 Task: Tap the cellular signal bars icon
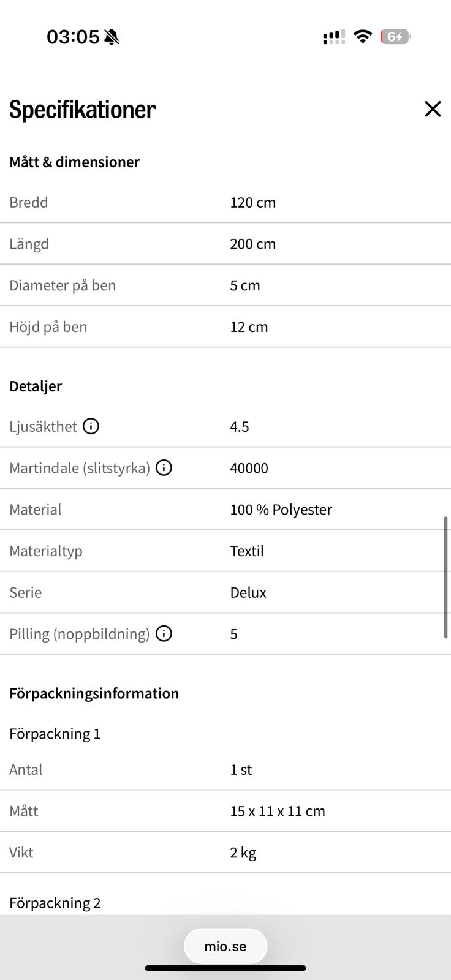[x=333, y=37]
